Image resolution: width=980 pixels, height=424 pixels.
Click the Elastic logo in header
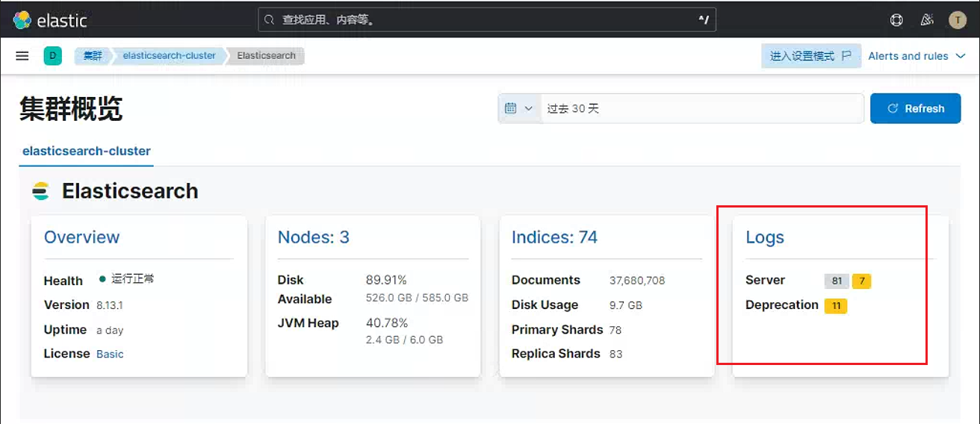click(x=50, y=20)
